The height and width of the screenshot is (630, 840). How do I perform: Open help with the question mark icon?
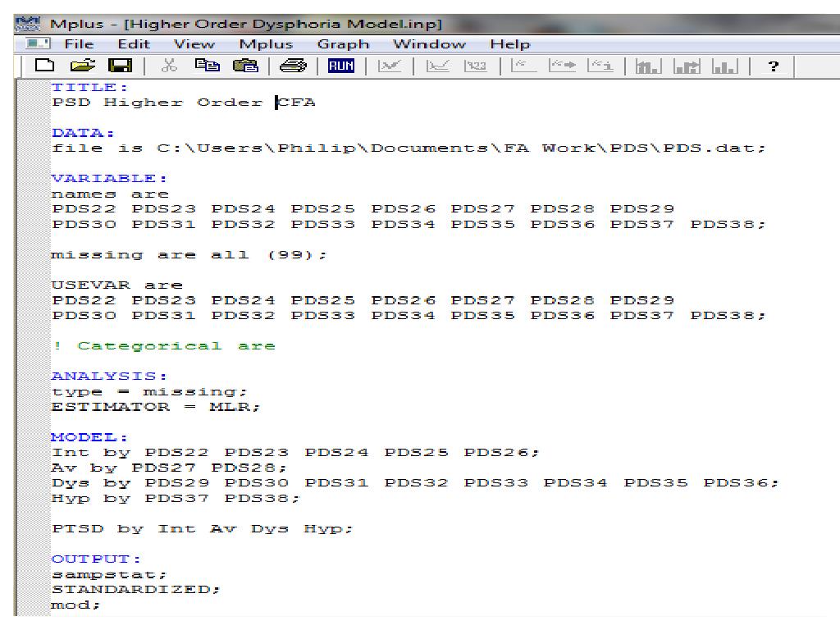tap(773, 66)
